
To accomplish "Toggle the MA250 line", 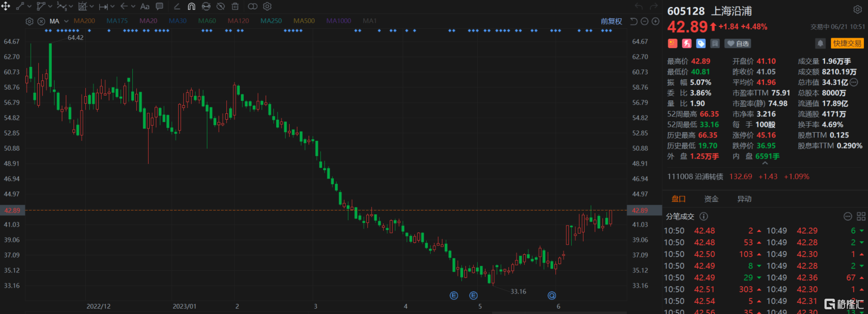I will [271, 21].
